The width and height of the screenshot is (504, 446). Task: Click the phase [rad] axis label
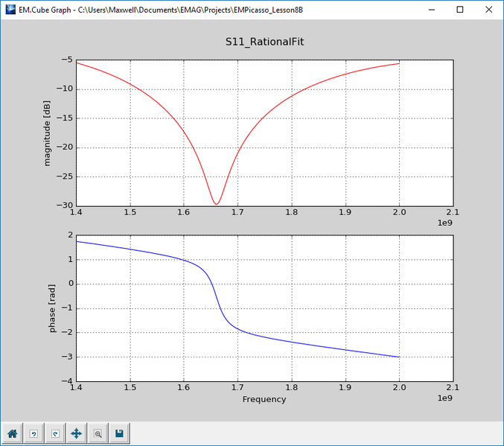coord(52,308)
